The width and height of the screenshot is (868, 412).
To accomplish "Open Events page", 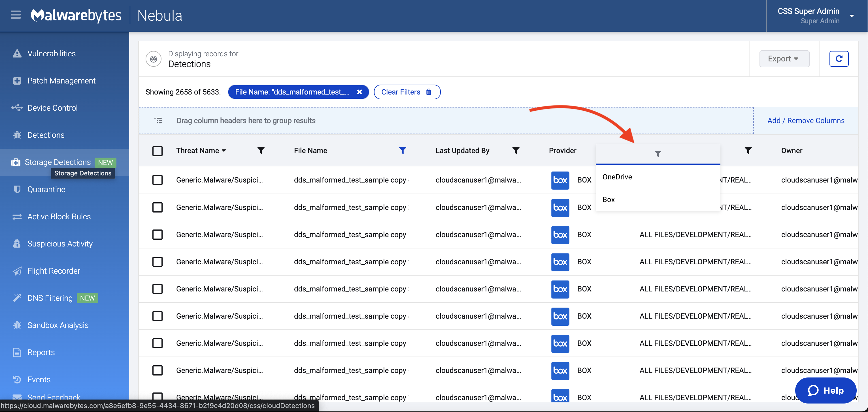I will (39, 380).
